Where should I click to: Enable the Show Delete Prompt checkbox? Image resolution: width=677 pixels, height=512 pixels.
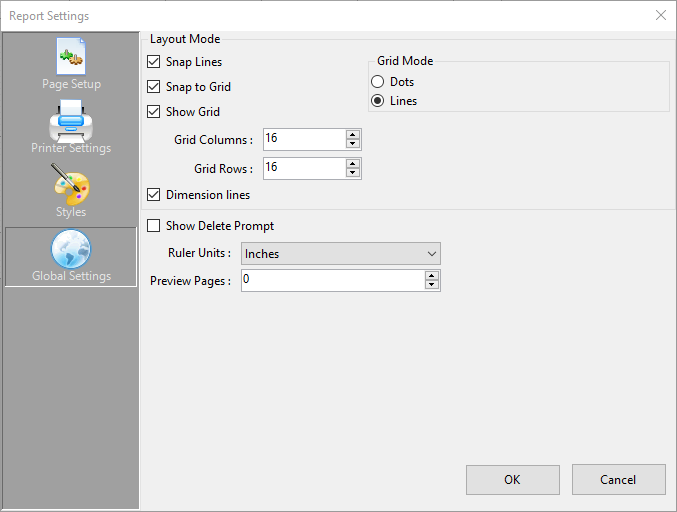(x=154, y=226)
